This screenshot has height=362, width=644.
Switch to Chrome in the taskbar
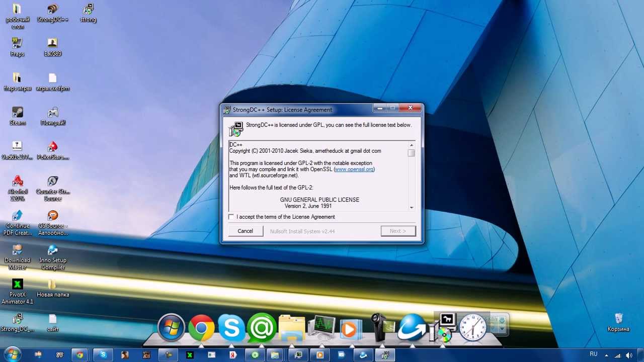point(79,355)
